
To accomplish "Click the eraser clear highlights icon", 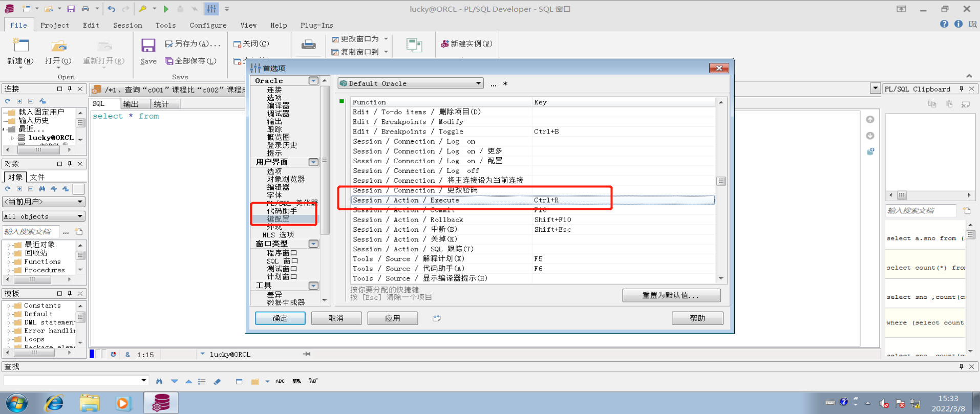I will point(217,381).
